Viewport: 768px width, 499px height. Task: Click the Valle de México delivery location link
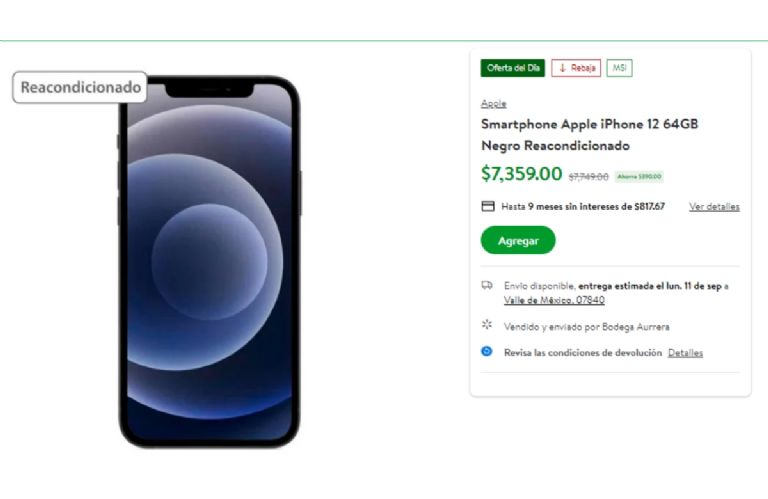[x=553, y=300]
